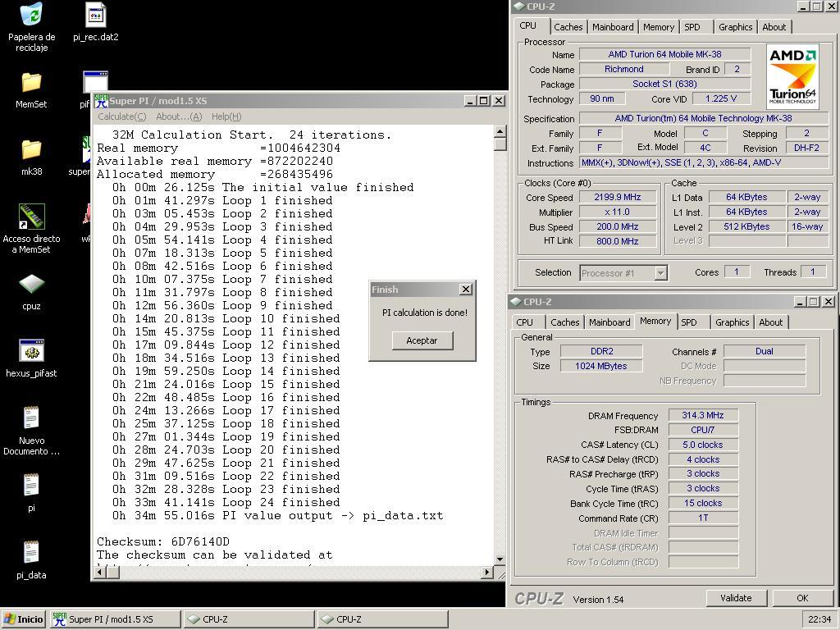Click the FSB:DRAM CPU/7 value
The width and height of the screenshot is (840, 630).
pyautogui.click(x=703, y=430)
